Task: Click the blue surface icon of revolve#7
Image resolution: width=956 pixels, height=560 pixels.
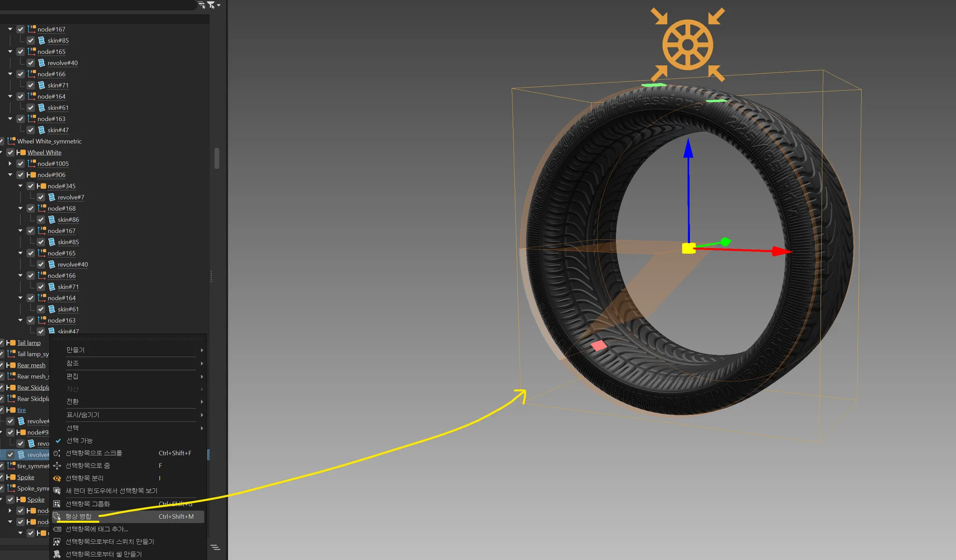Action: (x=52, y=197)
